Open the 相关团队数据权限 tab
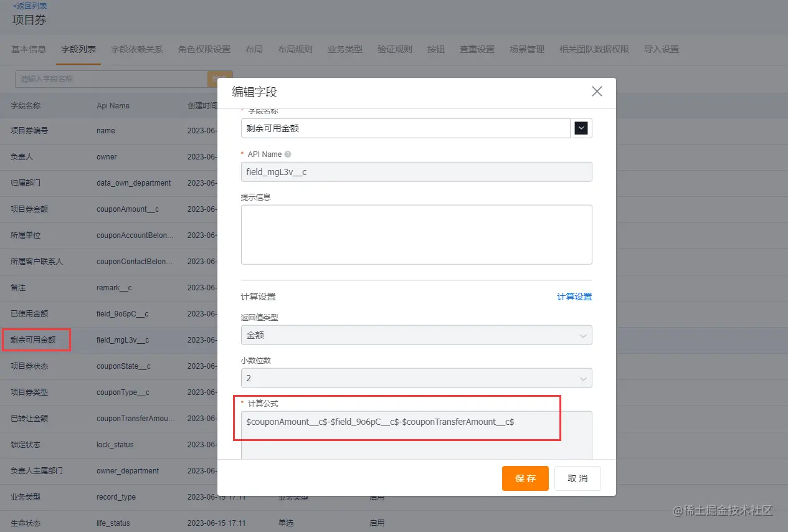788x532 pixels. pos(594,49)
